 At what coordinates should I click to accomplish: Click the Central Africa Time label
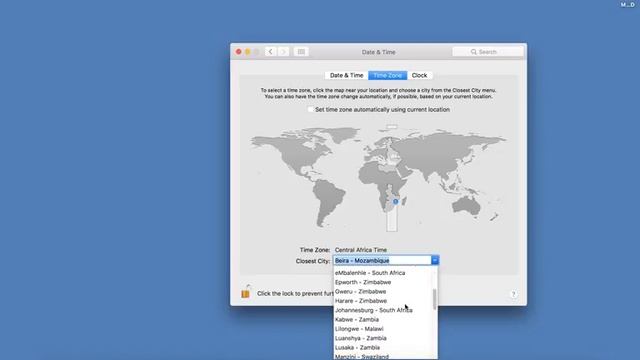pos(361,250)
